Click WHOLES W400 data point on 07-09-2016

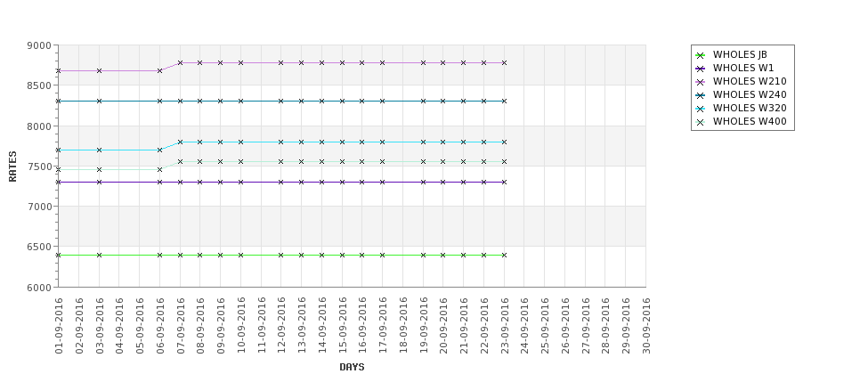(180, 162)
